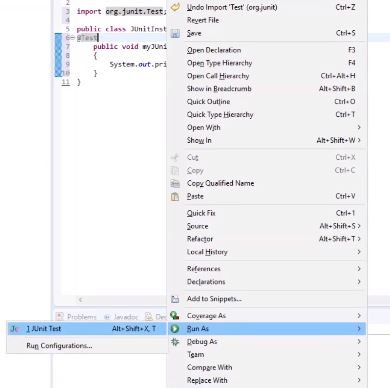Image resolution: width=390 pixels, height=388 pixels.
Task: Click the Add to Snippets icon
Action: pos(175,299)
